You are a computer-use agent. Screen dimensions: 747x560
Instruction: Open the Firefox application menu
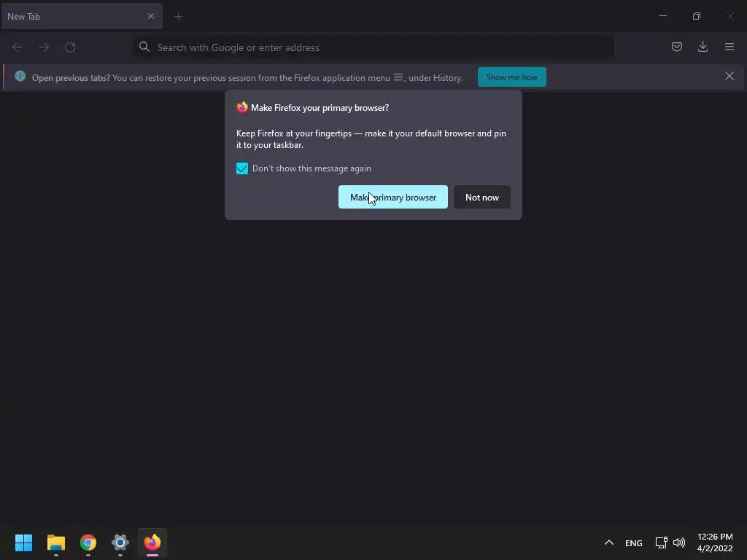coord(729,47)
